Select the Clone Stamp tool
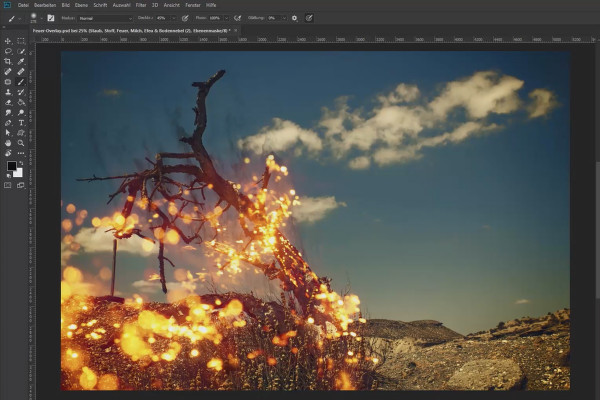The height and width of the screenshot is (400, 600). point(8,92)
